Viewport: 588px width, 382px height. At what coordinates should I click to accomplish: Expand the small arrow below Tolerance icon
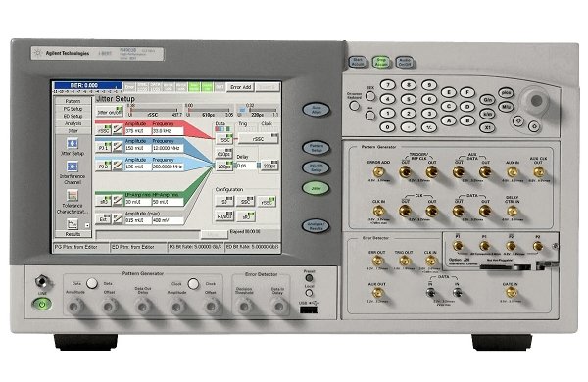click(87, 225)
